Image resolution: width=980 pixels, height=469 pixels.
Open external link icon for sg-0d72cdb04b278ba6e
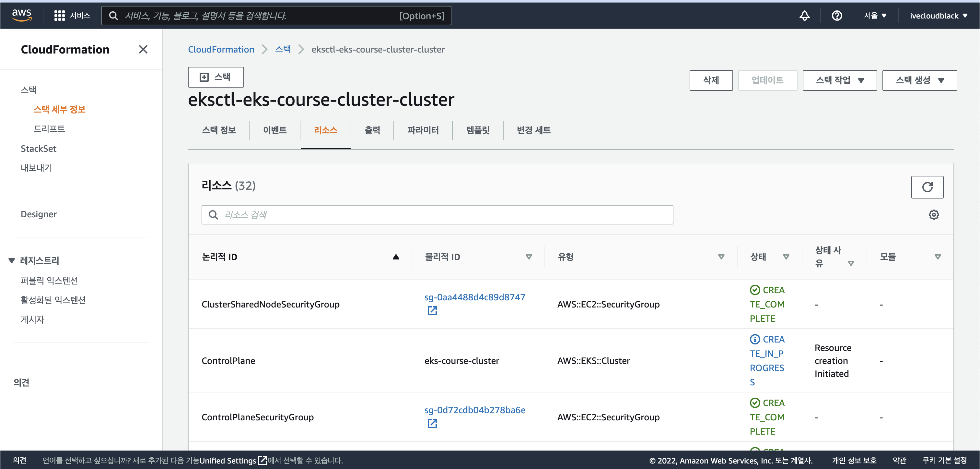(x=432, y=423)
